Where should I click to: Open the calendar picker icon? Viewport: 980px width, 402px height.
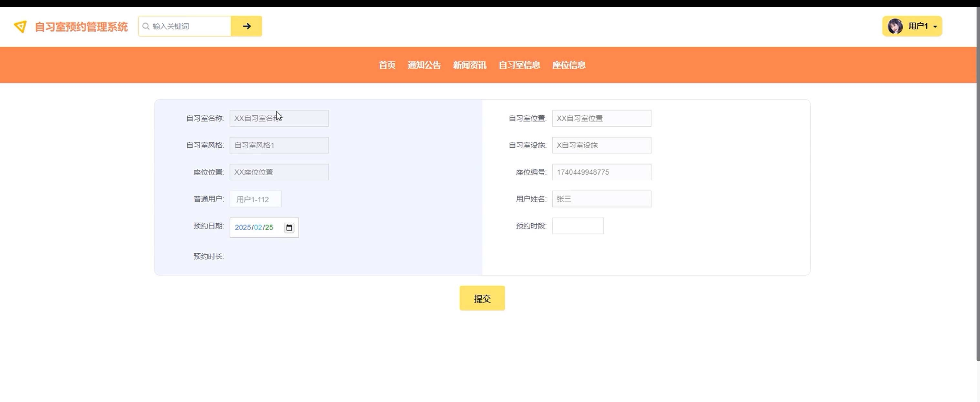pyautogui.click(x=289, y=227)
